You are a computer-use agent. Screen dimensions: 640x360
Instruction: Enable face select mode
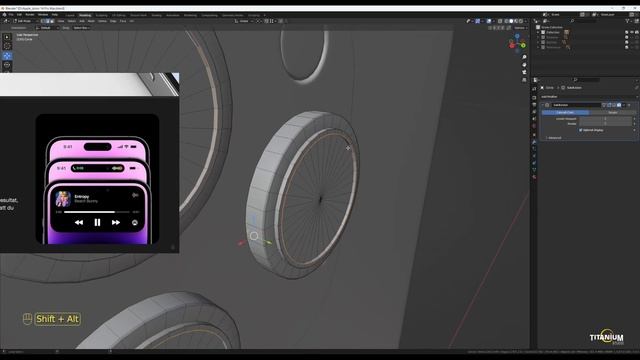click(x=52, y=21)
